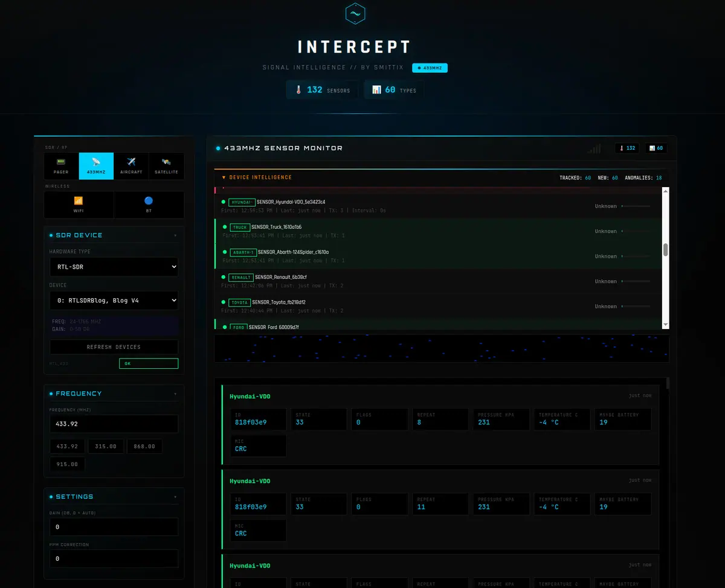Click the device list scrollbar down arrow
725x588 pixels.
point(666,325)
